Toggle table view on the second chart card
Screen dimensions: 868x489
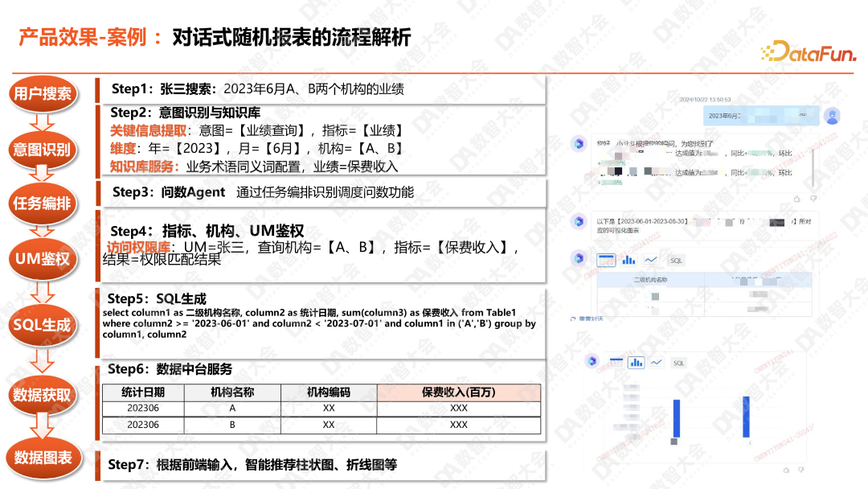pos(616,362)
